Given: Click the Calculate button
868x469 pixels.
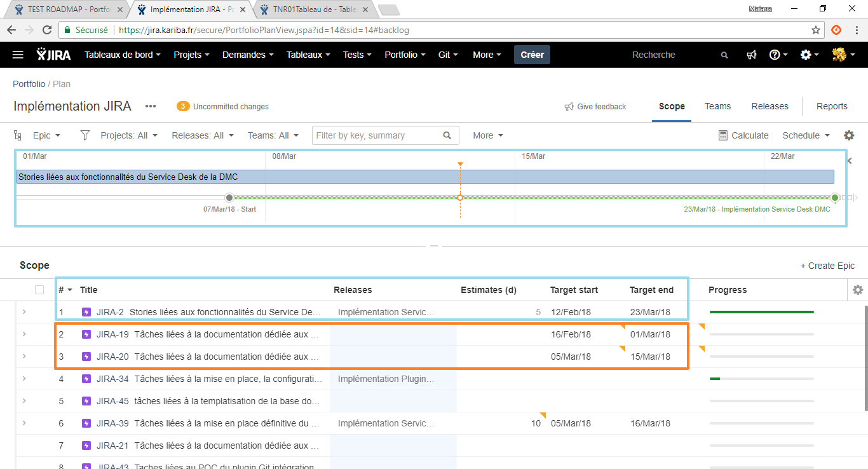Looking at the screenshot, I should (743, 135).
